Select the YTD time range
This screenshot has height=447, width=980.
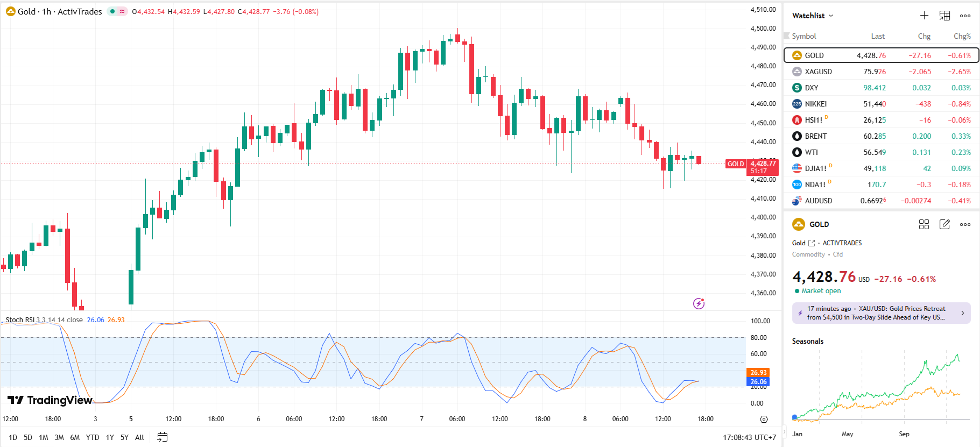93,437
